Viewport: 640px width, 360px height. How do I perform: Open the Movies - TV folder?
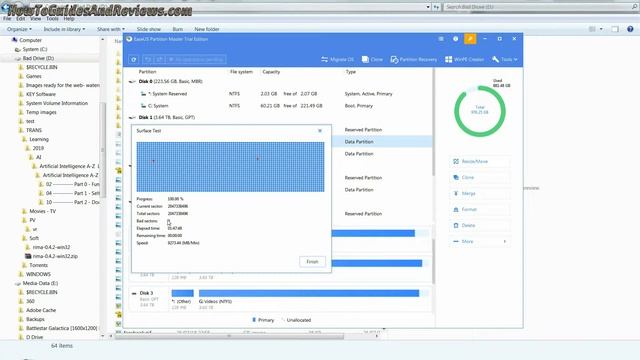(42, 211)
